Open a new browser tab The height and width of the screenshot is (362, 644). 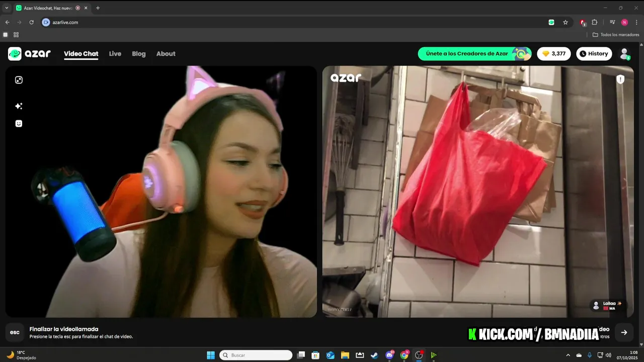pyautogui.click(x=98, y=8)
